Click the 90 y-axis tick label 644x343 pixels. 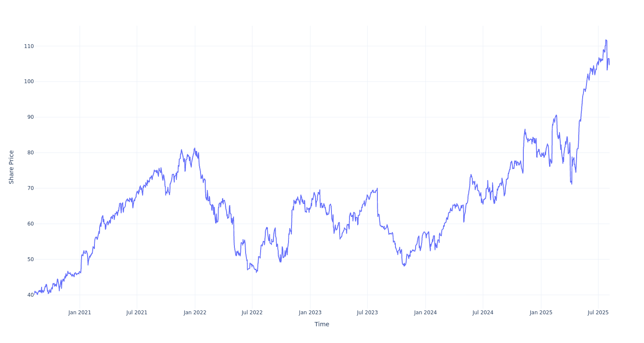click(30, 117)
